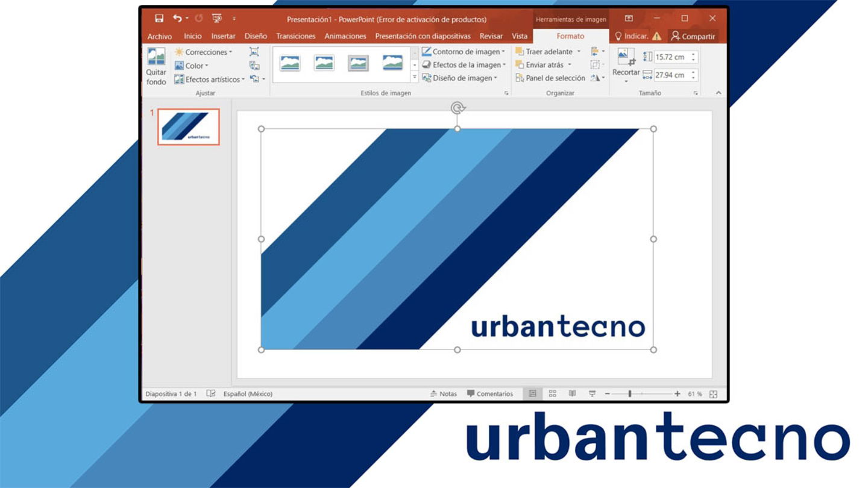Switch to the Diseño tab

(x=256, y=36)
